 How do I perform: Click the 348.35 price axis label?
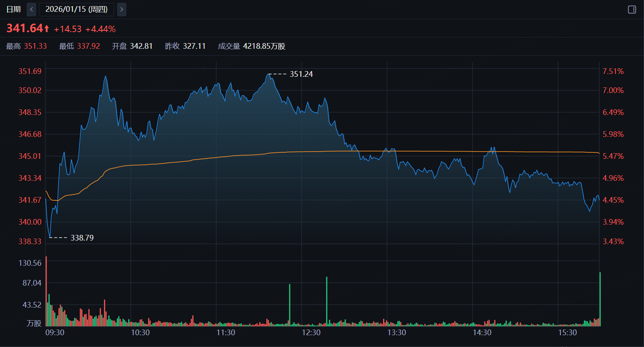point(30,112)
